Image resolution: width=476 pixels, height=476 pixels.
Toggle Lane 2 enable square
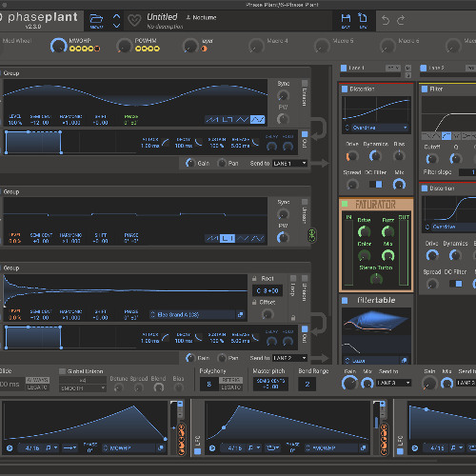pos(423,68)
